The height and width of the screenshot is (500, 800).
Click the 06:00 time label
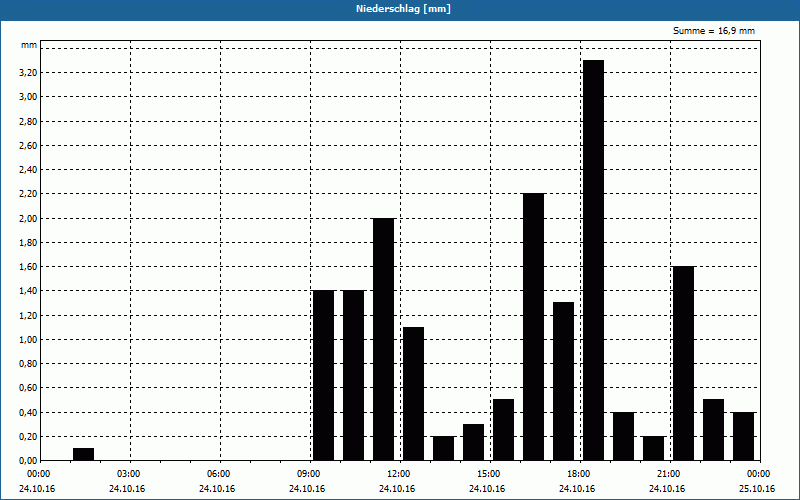pyautogui.click(x=219, y=474)
